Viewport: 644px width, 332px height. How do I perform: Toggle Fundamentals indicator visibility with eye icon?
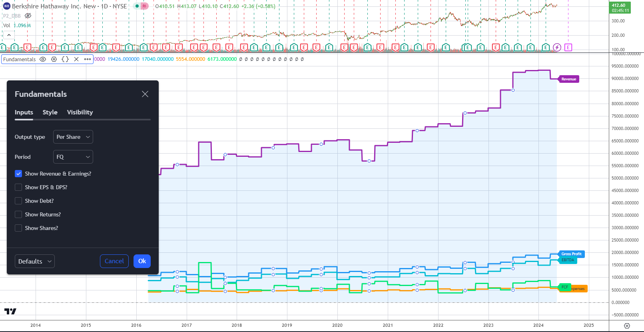(43, 59)
